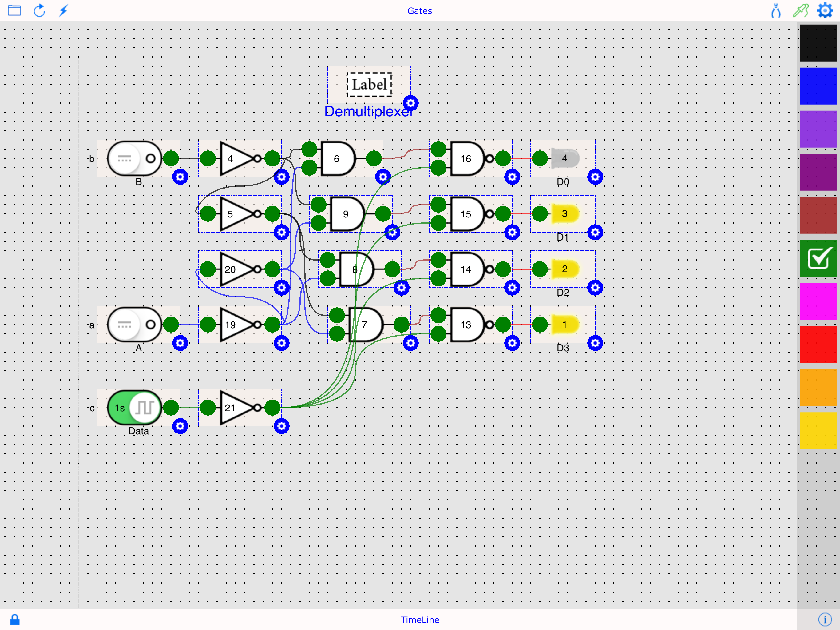This screenshot has width=840, height=630.
Task: Open settings gear of NAND gate 13
Action: (512, 343)
